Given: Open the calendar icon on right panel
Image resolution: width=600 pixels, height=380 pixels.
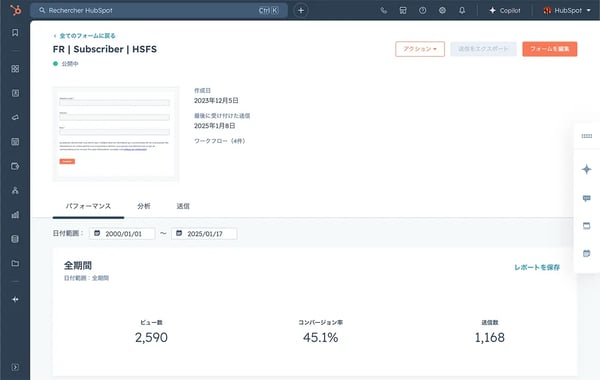Looking at the screenshot, I should (x=586, y=253).
